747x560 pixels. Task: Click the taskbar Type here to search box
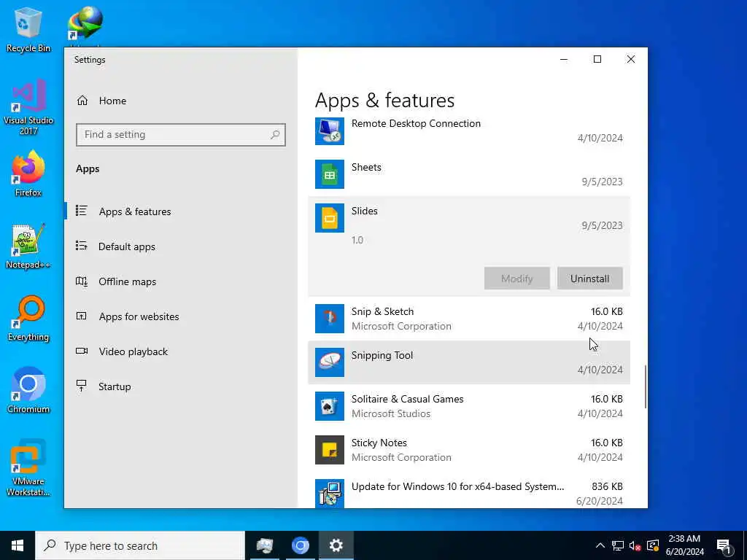tap(140, 545)
